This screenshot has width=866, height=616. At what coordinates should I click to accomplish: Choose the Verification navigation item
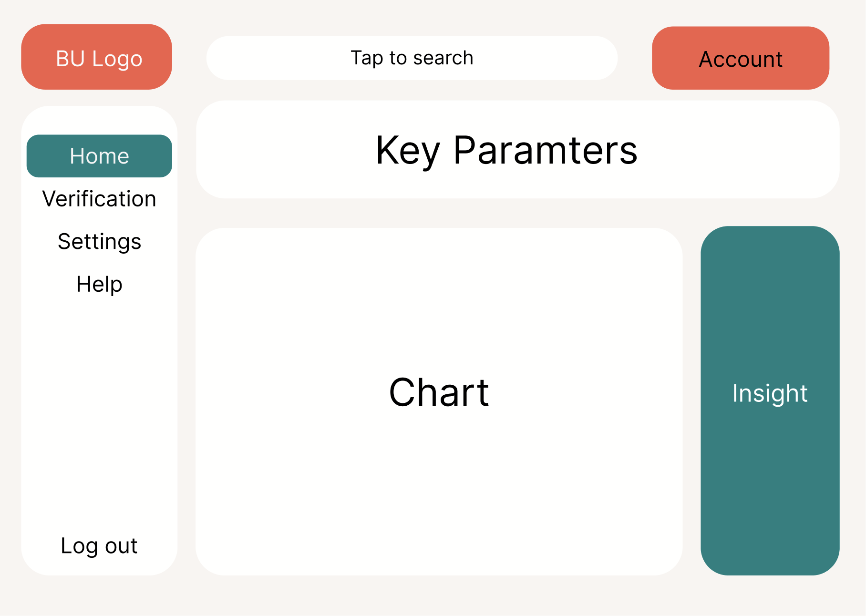tap(99, 199)
